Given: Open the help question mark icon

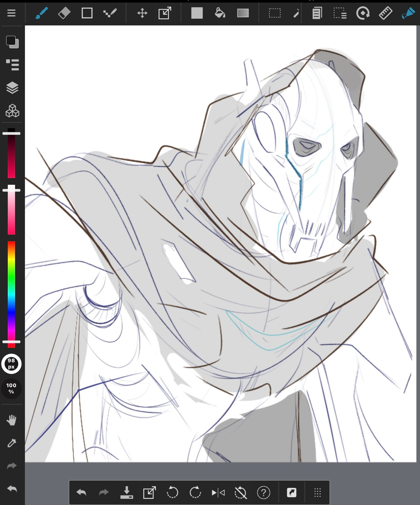Looking at the screenshot, I should (264, 492).
